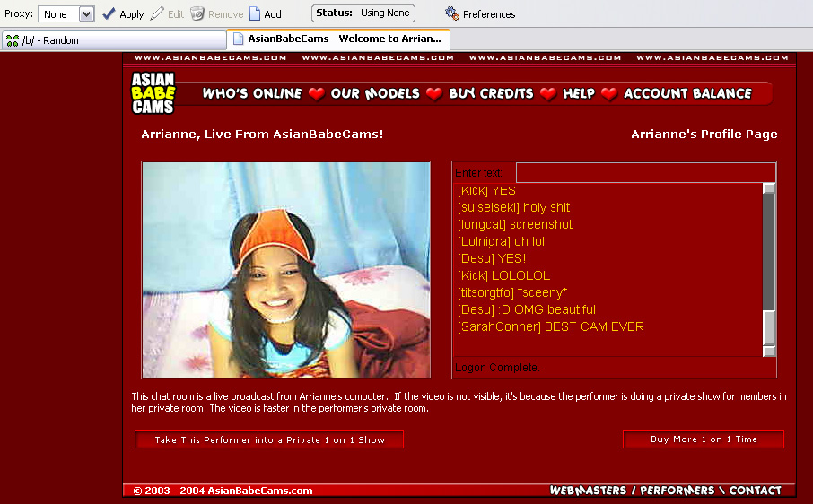This screenshot has width=813, height=504.
Task: Open the Performers footer link
Action: pos(677,491)
